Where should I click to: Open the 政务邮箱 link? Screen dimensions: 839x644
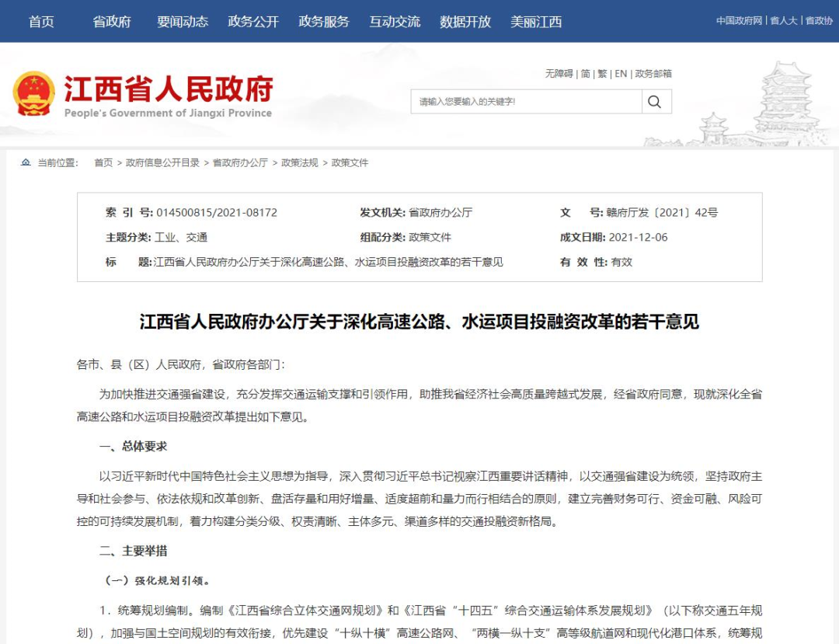(653, 74)
